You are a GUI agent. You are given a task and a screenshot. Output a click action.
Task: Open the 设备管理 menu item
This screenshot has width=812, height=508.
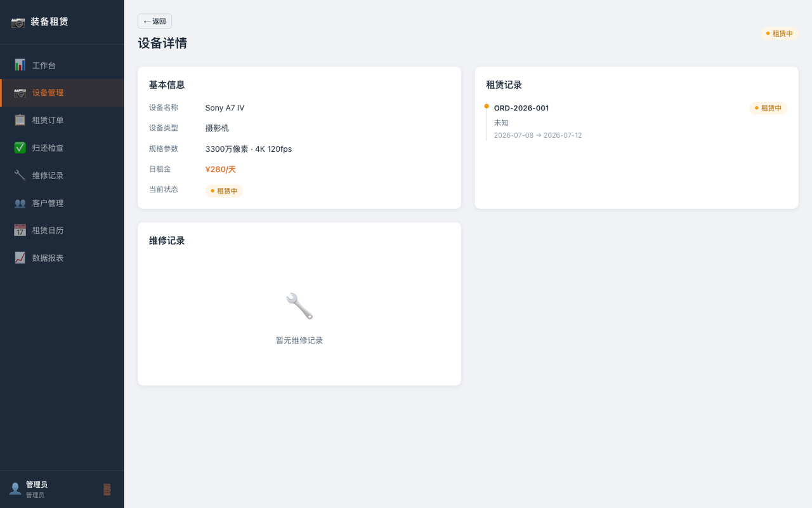(62, 93)
